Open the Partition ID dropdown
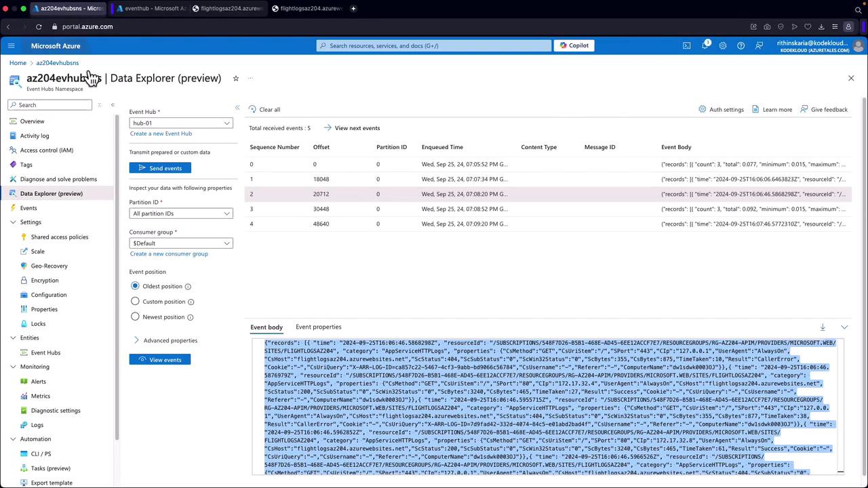868x488 pixels. [181, 213]
